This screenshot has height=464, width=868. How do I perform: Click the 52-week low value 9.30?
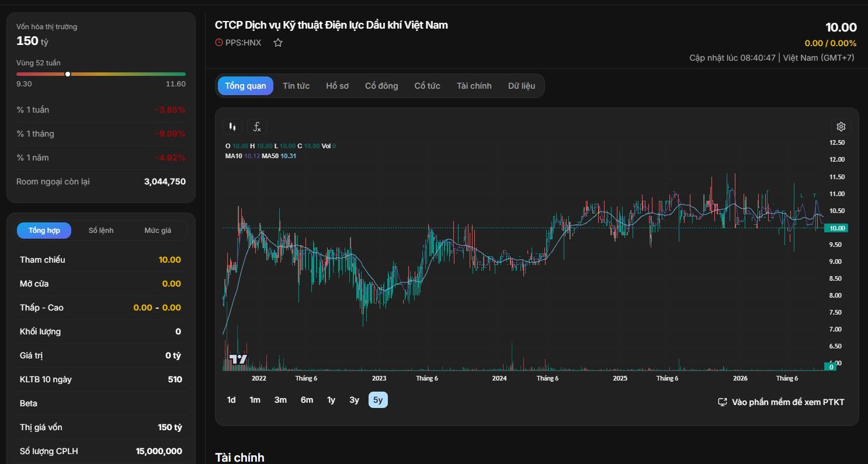24,84
